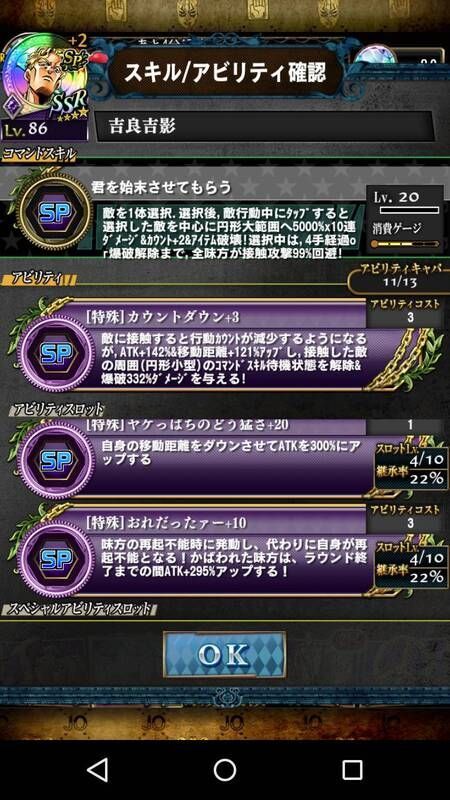Tap the コマンドスキル section label
This screenshot has height=800, width=450.
pos(39,155)
